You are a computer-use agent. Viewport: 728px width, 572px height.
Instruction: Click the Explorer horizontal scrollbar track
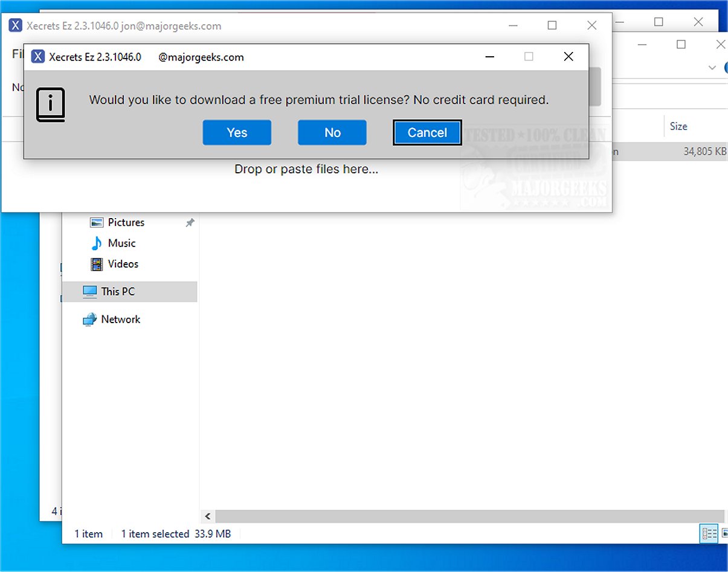469,516
